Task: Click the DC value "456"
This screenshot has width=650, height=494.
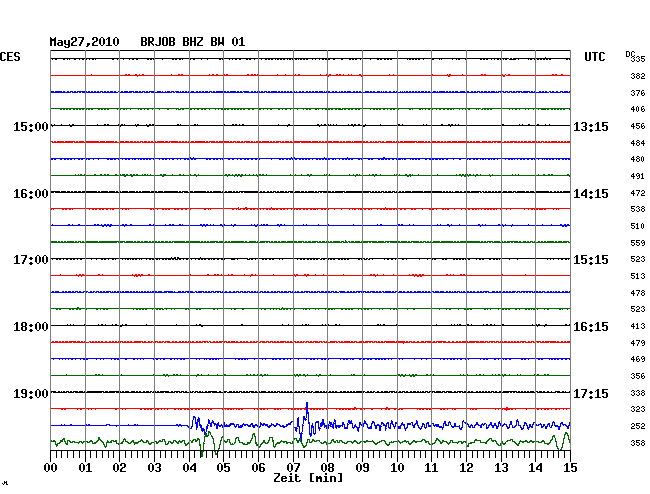Action: click(x=638, y=126)
